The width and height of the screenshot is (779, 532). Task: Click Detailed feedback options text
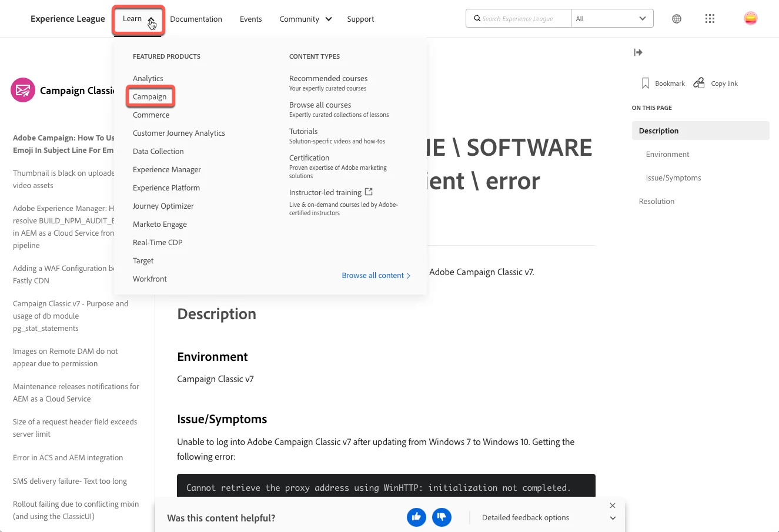coord(526,517)
